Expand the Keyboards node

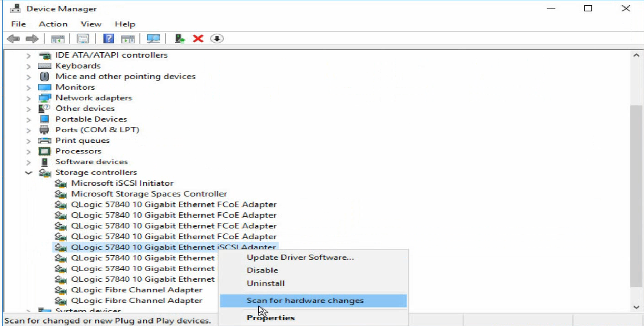29,66
